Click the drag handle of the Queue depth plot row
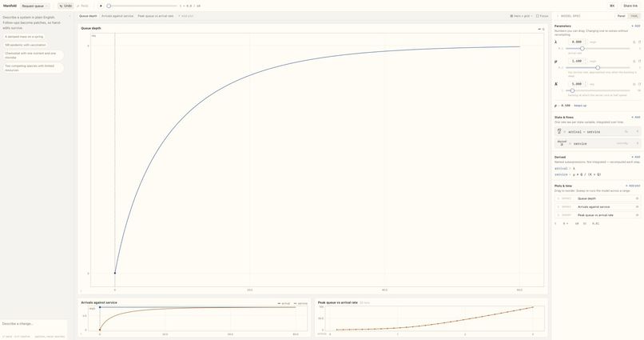 coord(559,198)
